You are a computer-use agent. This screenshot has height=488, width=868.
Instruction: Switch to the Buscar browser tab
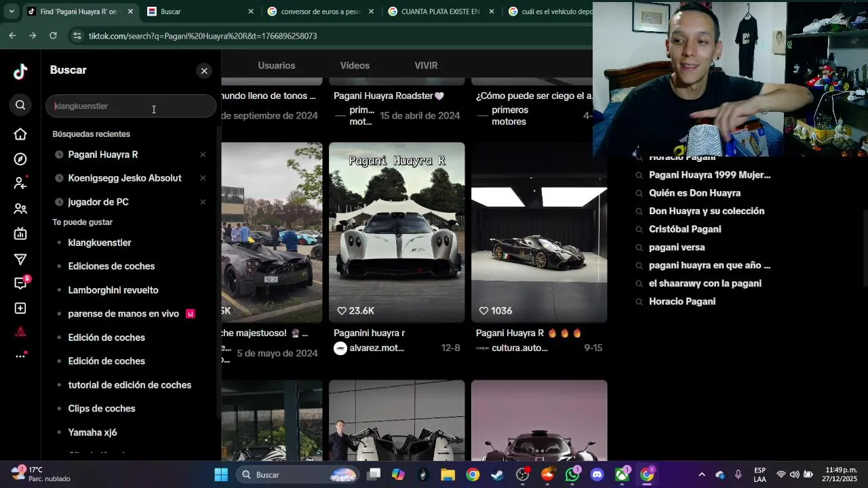click(x=201, y=12)
